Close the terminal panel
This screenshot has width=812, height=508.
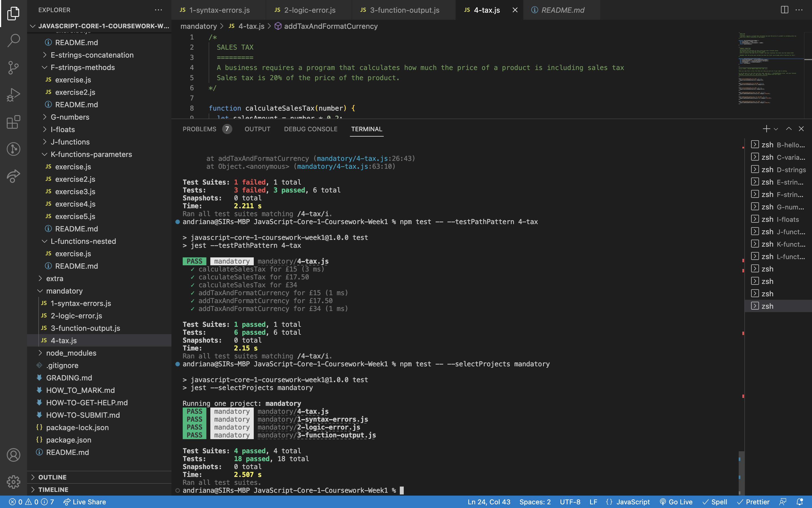click(x=801, y=129)
